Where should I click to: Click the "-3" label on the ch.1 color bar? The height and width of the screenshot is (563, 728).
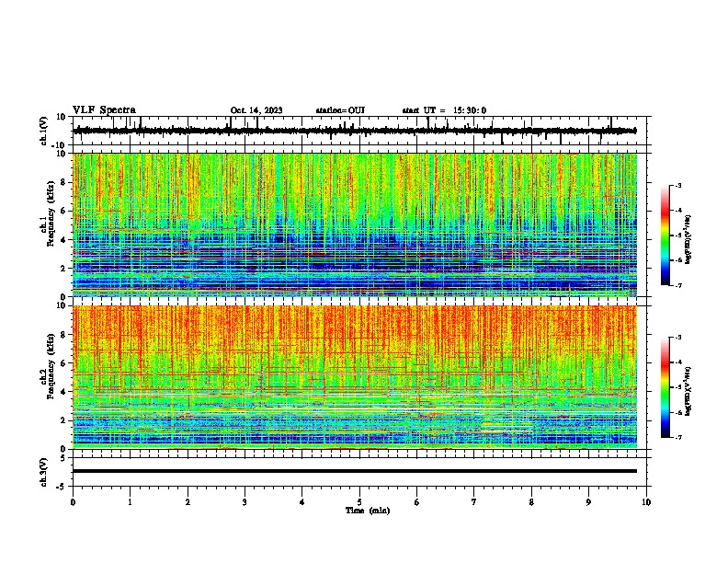(677, 185)
